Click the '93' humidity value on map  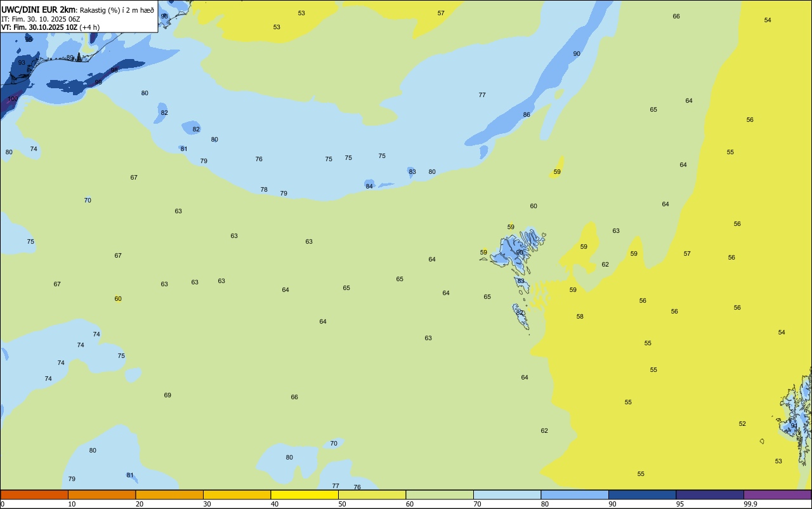click(x=22, y=62)
